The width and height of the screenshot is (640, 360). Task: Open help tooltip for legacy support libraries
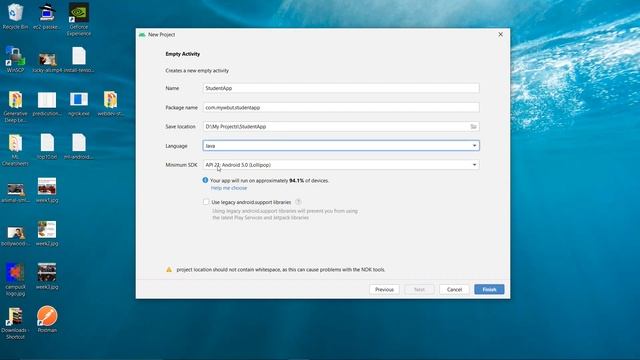point(298,202)
